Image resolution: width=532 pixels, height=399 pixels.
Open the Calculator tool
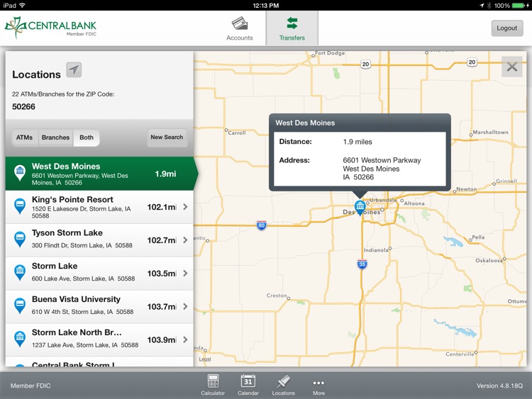(x=213, y=385)
